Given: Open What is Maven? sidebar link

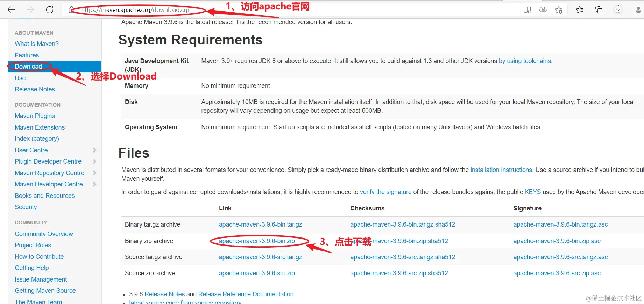Looking at the screenshot, I should [x=37, y=44].
